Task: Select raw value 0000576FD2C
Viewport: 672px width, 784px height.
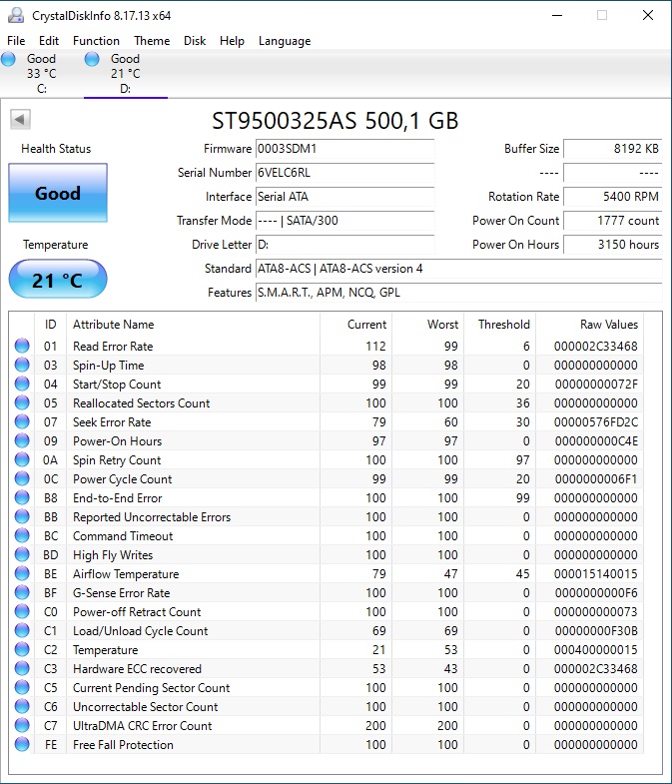Action: coord(596,422)
